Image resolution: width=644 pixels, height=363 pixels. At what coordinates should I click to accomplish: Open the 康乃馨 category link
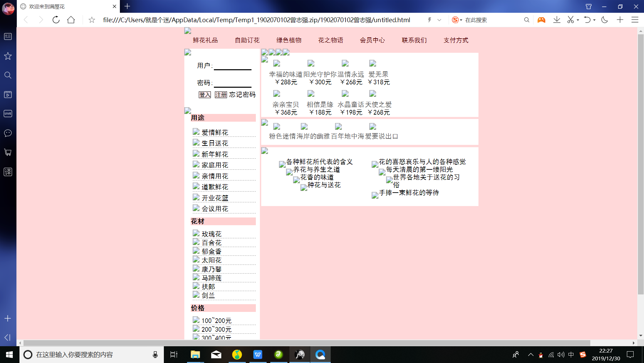click(212, 269)
